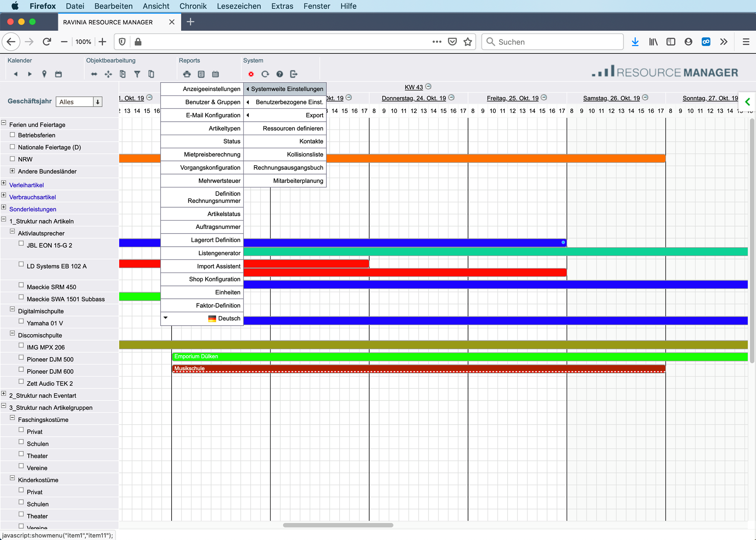Choose Kollisionsliste from settings menu
The height and width of the screenshot is (540, 756).
point(285,155)
